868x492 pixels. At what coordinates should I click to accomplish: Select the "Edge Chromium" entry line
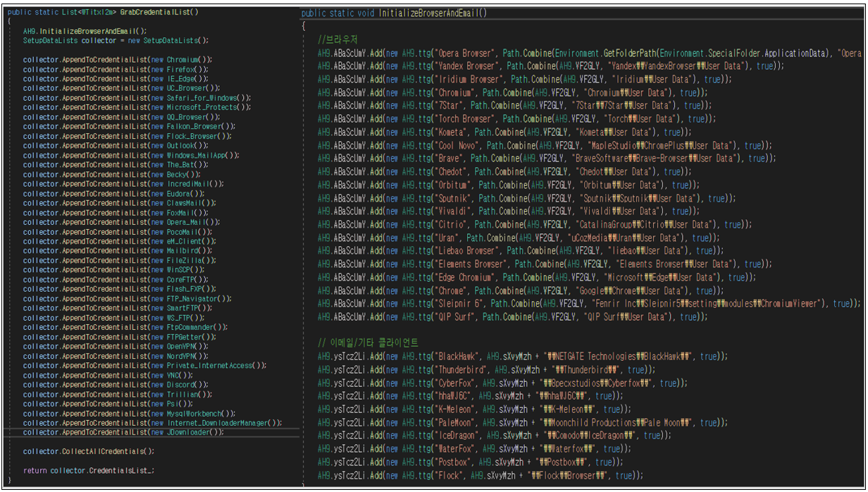coord(536,277)
